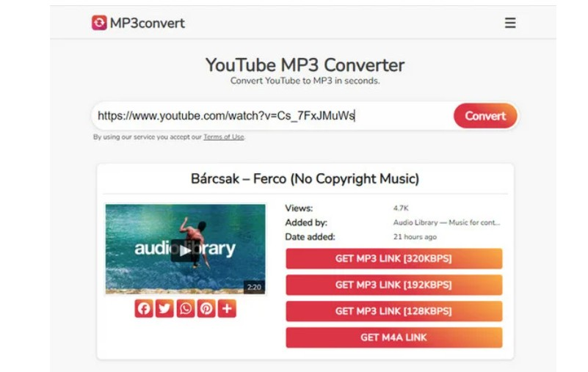Click the Convert button

[x=485, y=116]
